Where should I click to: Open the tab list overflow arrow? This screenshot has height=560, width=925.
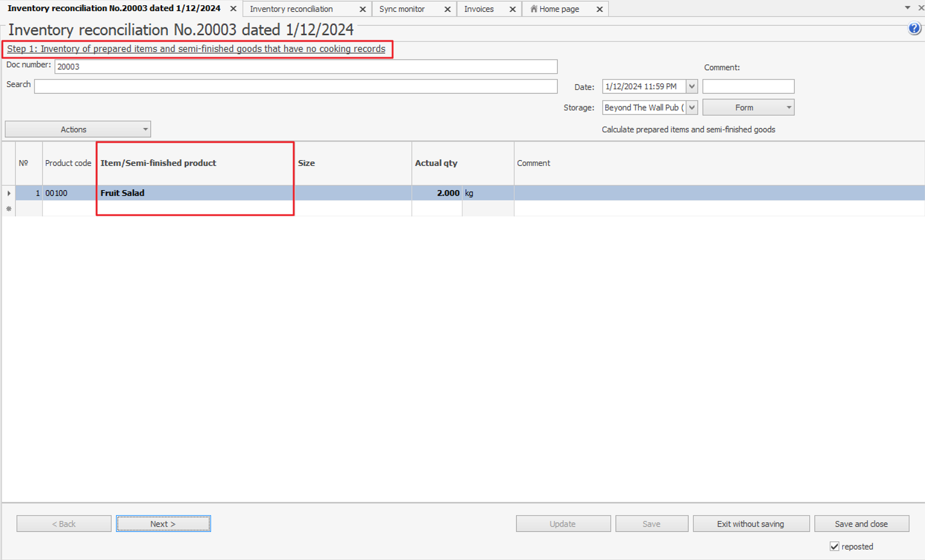[907, 8]
